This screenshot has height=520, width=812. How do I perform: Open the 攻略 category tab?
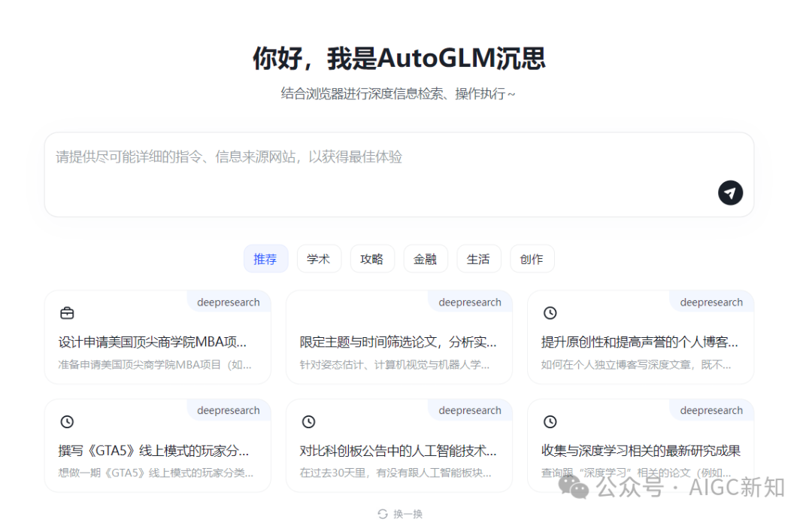coord(372,259)
